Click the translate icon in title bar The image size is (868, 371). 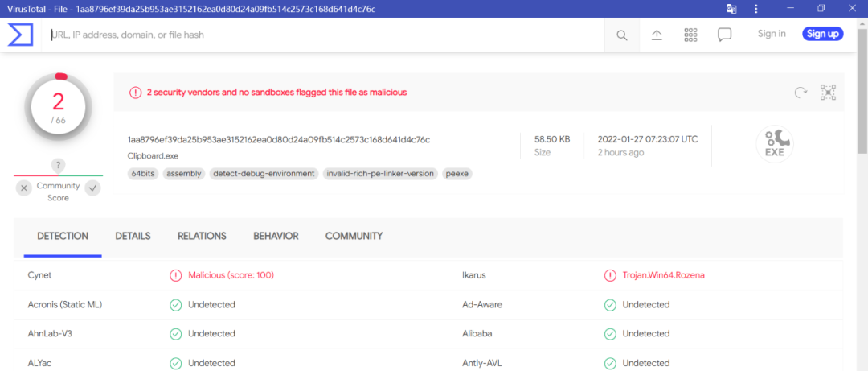click(x=731, y=9)
